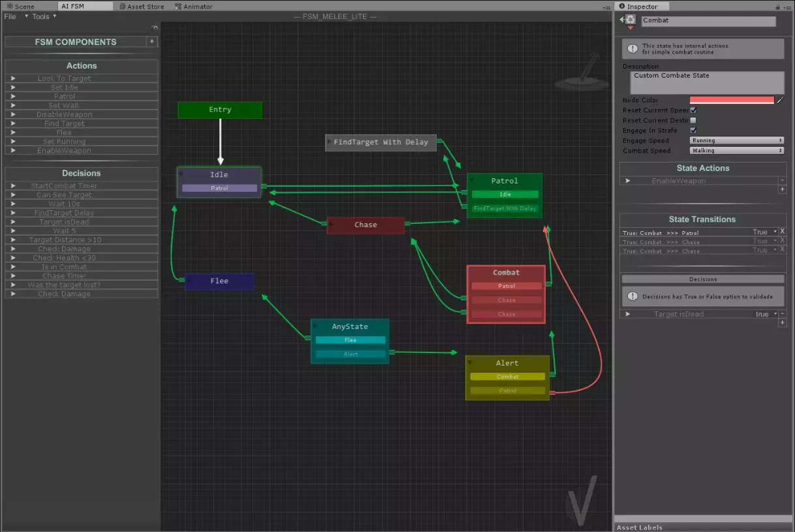Click the eye icon above FSM Components
This screenshot has height=532, width=795.
[x=155, y=28]
